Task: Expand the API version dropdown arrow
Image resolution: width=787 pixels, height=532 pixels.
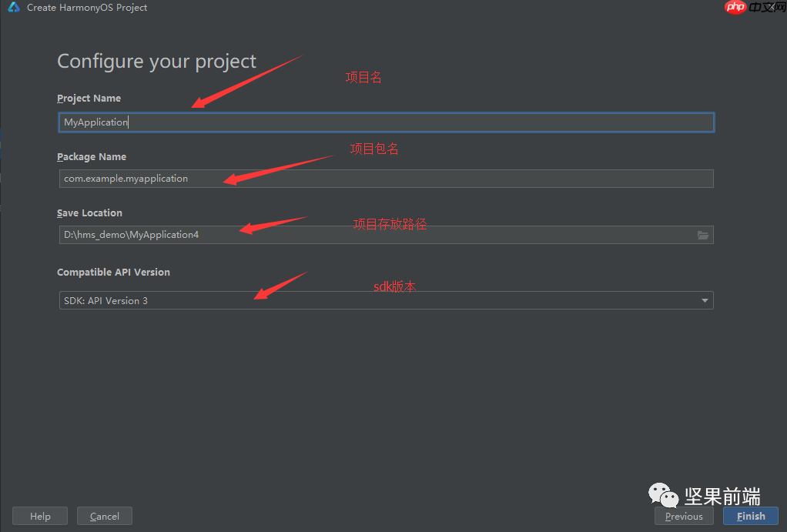Action: coord(705,301)
